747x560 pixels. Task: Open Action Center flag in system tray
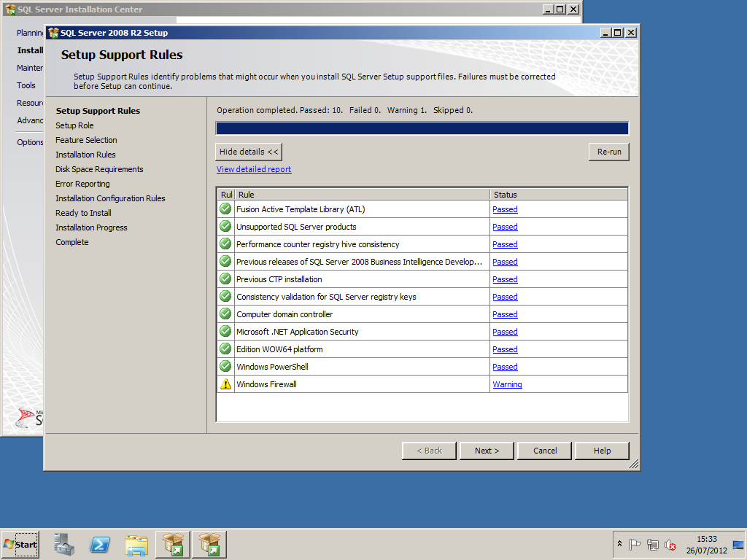tap(635, 544)
